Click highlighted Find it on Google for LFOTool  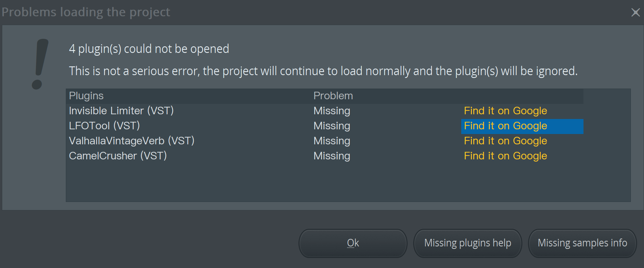click(x=505, y=126)
